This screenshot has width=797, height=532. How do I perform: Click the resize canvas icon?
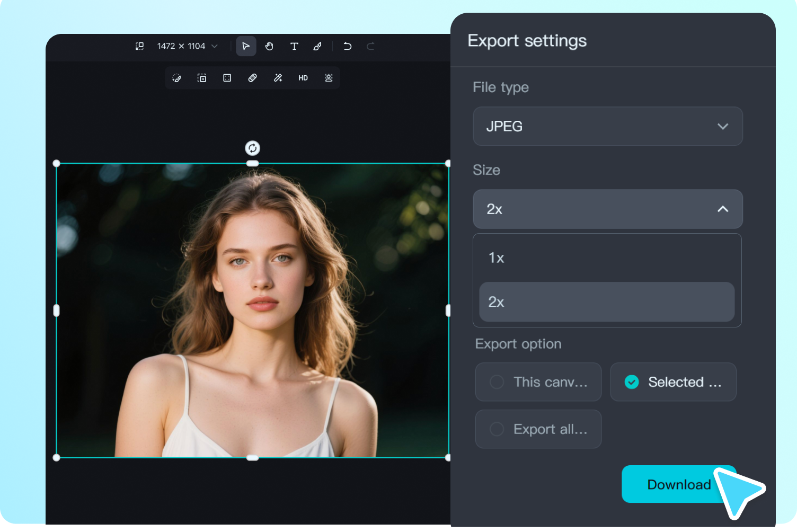(139, 46)
